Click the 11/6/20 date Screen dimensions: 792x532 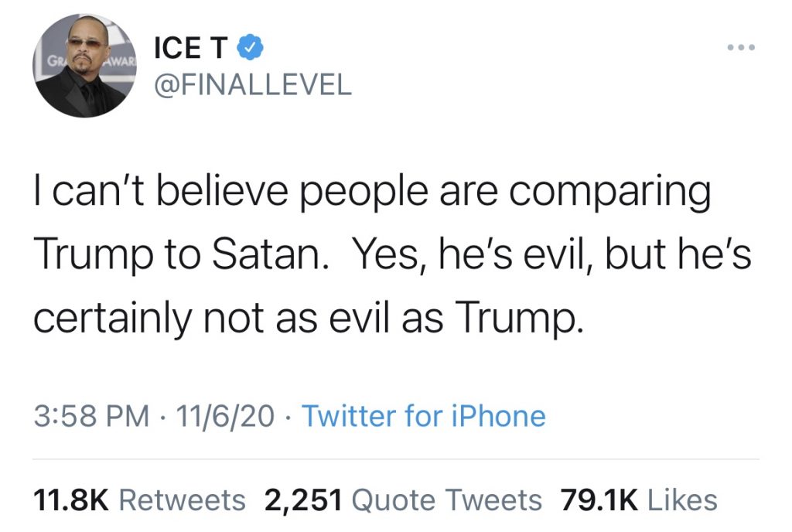tap(225, 417)
